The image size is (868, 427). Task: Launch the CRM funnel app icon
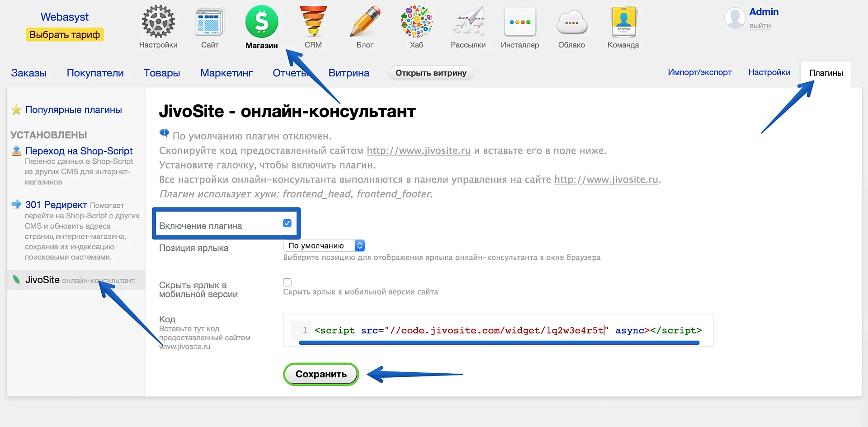pyautogui.click(x=313, y=21)
